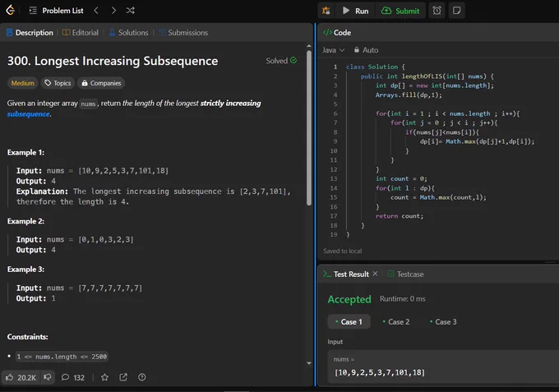Click the Example 1 heading
Image resolution: width=559 pixels, height=392 pixels.
(25, 153)
